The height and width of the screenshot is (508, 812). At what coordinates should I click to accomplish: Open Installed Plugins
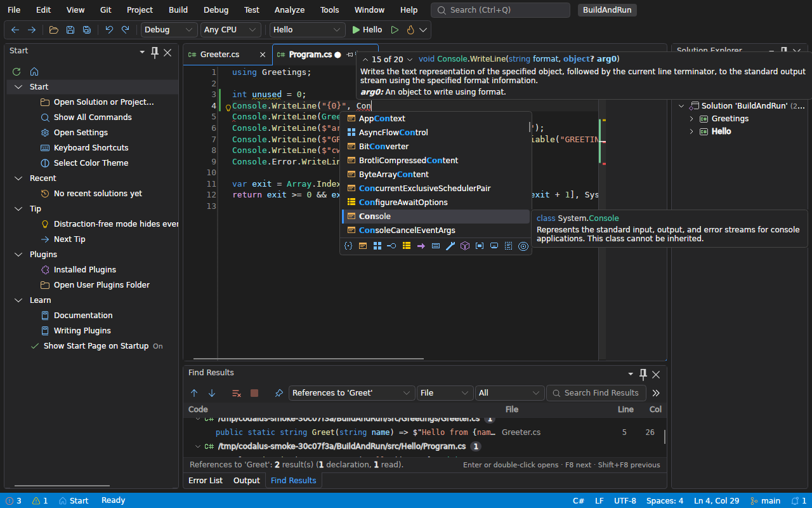click(x=85, y=270)
